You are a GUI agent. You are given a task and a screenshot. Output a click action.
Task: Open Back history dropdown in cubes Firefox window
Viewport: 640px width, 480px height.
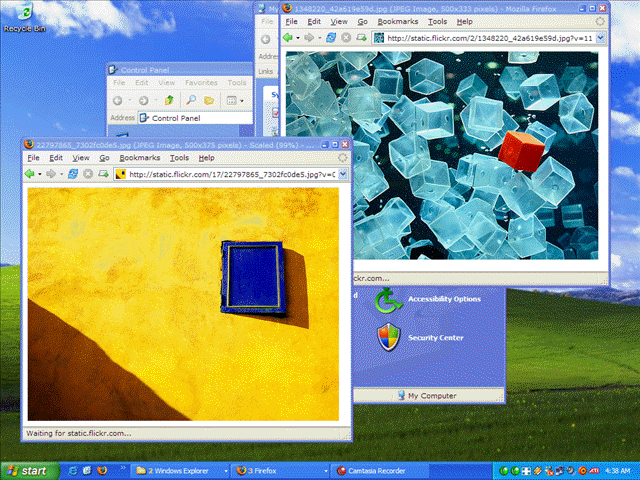[x=298, y=38]
